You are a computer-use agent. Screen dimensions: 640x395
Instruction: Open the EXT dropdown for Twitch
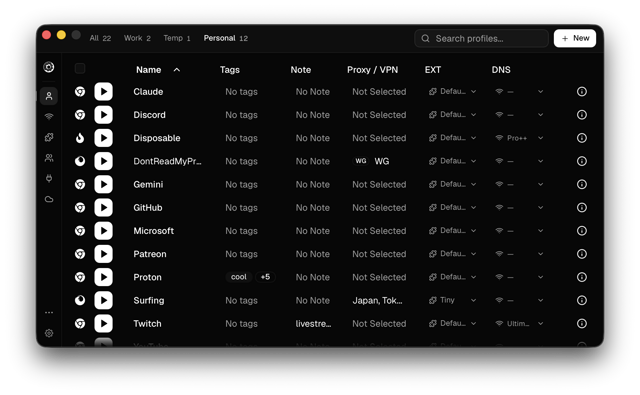coord(452,324)
